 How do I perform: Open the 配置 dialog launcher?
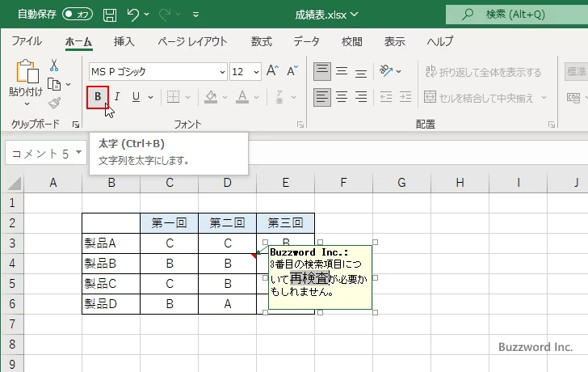pyautogui.click(x=552, y=125)
